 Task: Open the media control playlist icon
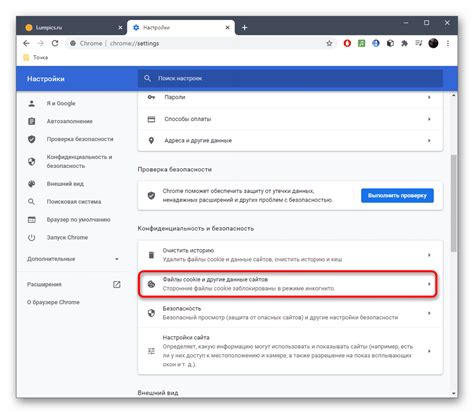click(419, 43)
